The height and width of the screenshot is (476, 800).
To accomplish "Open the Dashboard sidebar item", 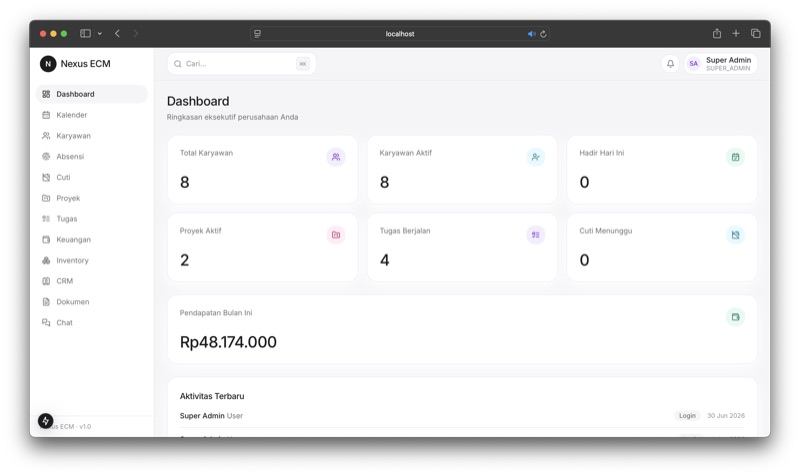I will pyautogui.click(x=92, y=94).
